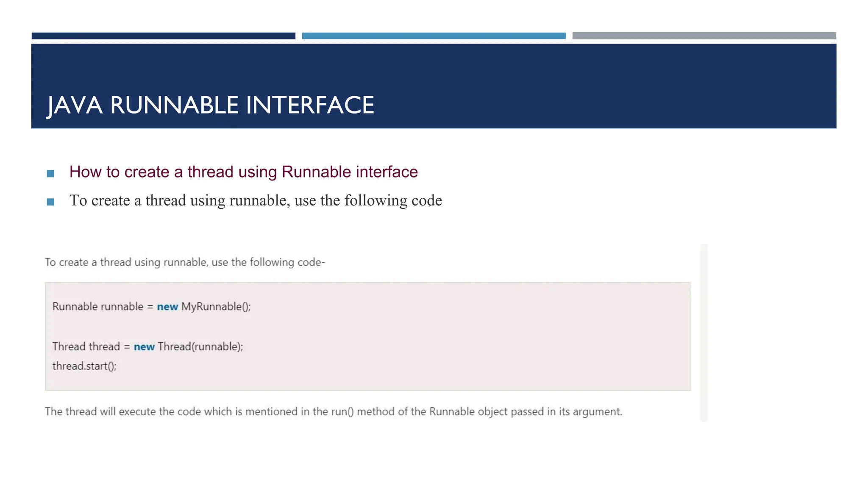868x488 pixels.
Task: Select heading How to create a thread using Runnable interface
Action: coord(244,172)
